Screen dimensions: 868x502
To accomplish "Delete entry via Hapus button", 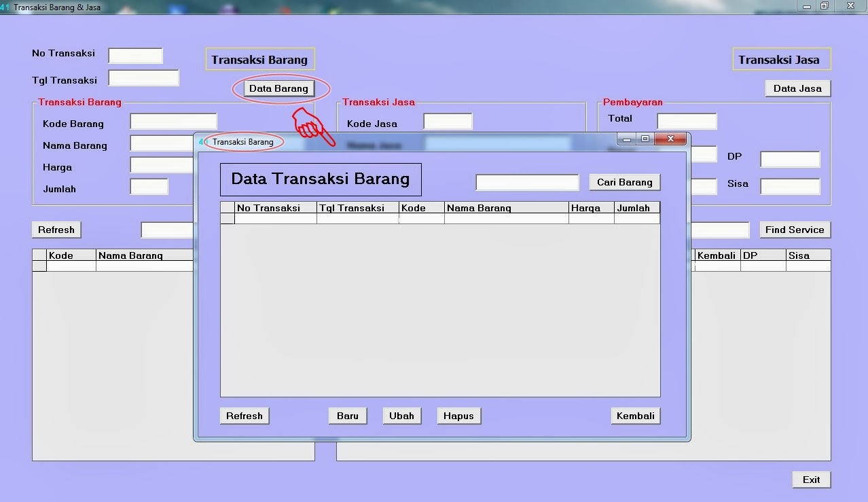I will 458,416.
